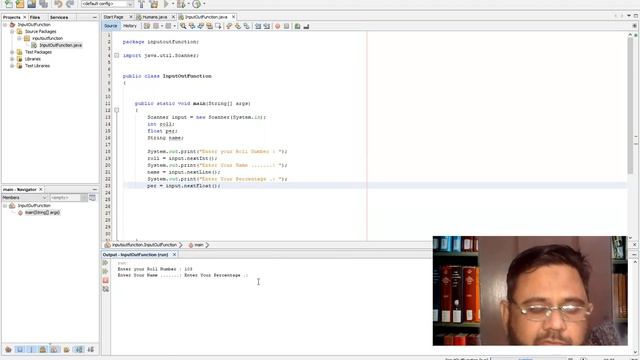Toggle Show Inherited Members in Navigator

pos(8,349)
